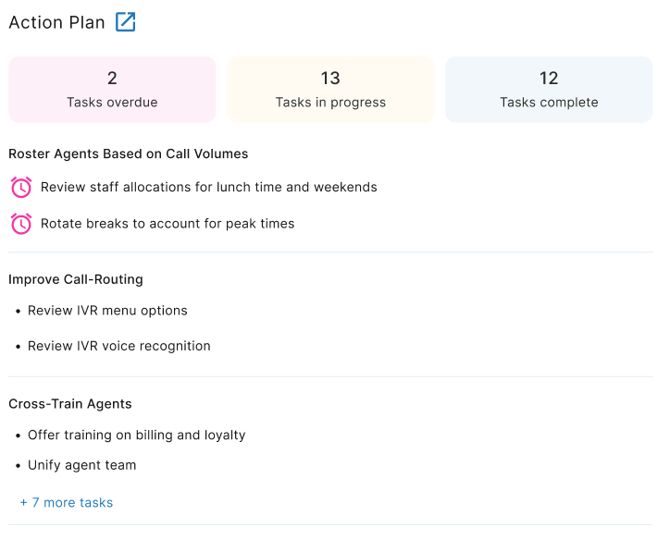Viewport: 670px width, 540px height.
Task: Open the Cross-Train Agents section heading
Action: [70, 404]
